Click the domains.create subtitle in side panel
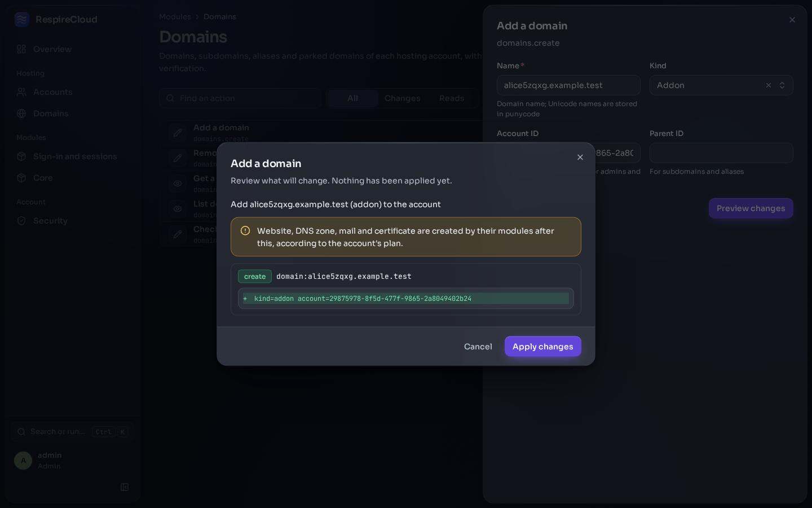The width and height of the screenshot is (812, 508). point(528,43)
